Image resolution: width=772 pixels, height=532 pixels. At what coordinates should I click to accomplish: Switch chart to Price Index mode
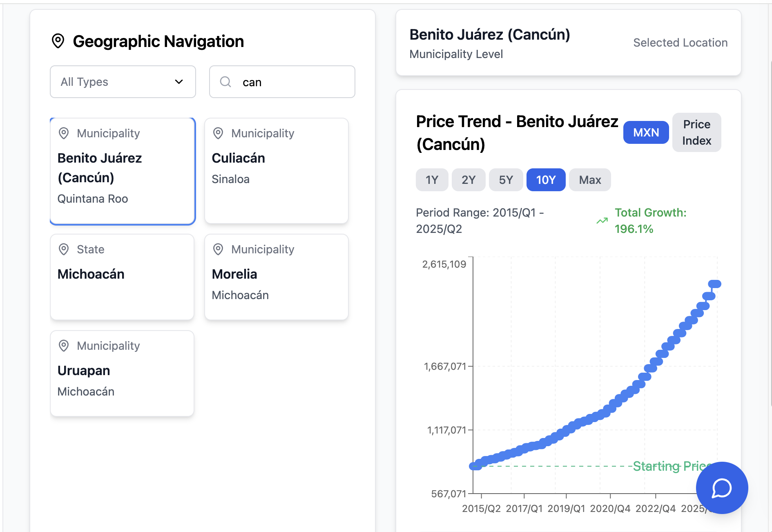coord(696,132)
